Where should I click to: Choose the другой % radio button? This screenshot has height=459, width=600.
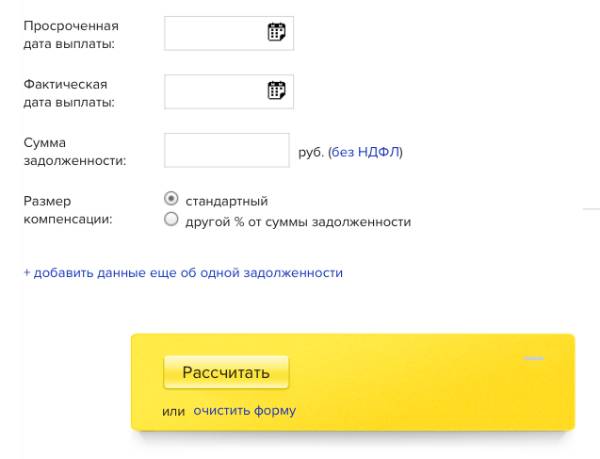click(171, 220)
